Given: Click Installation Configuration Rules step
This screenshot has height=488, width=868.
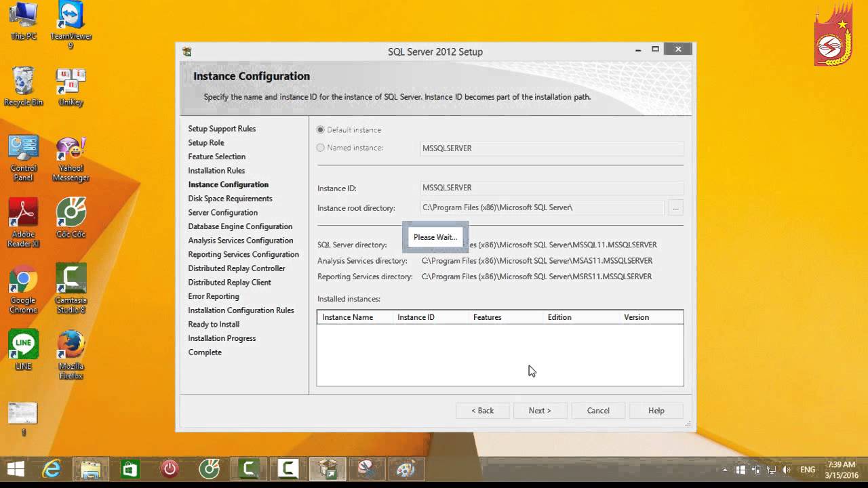Looking at the screenshot, I should (241, 310).
